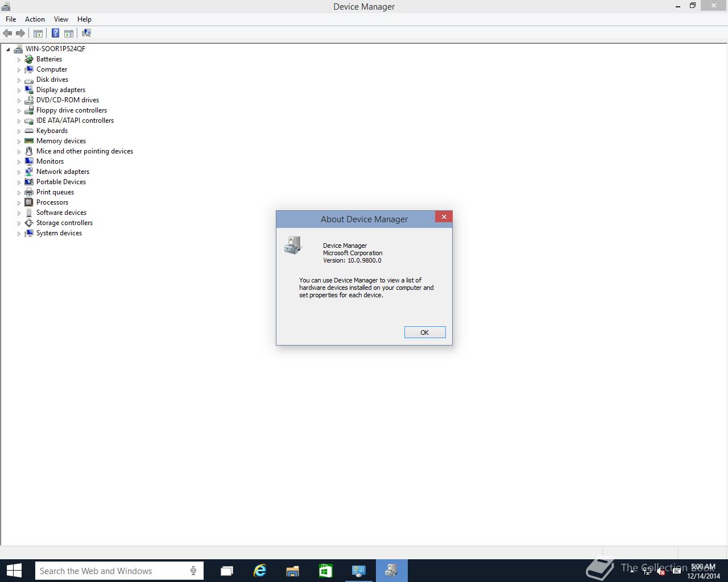Click the Back arrow in the toolbar
728x582 pixels.
[7, 34]
